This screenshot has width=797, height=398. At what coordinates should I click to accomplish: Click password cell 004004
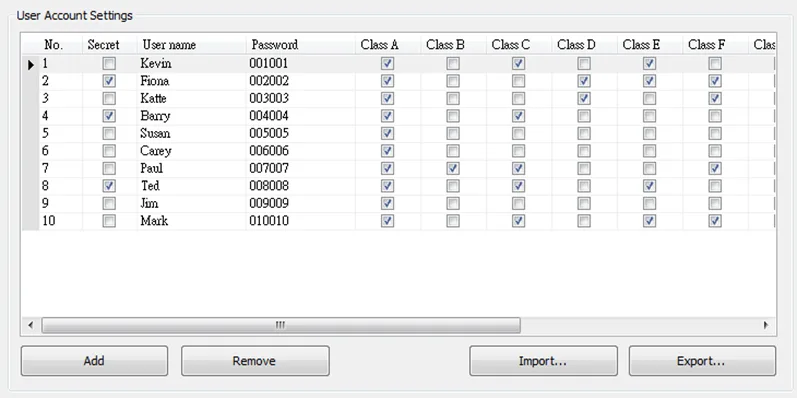pos(300,116)
